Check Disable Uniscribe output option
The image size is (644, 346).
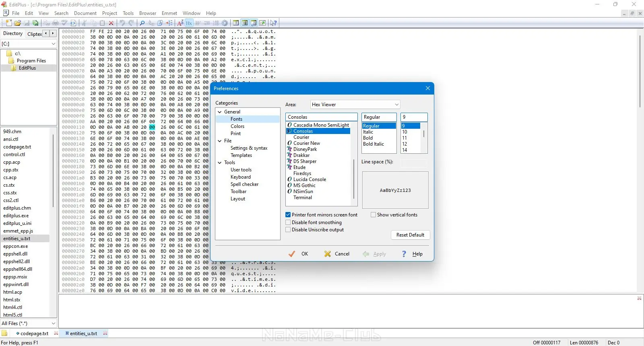click(288, 230)
